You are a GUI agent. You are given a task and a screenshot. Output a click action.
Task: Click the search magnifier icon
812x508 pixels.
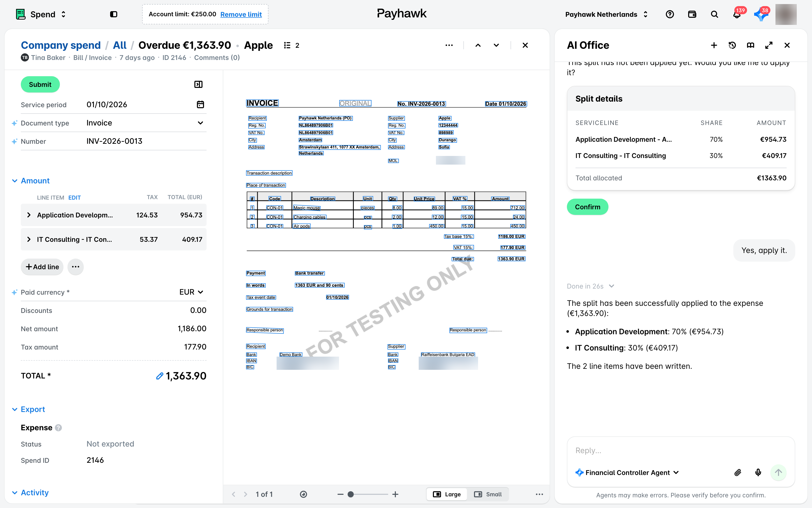tap(714, 14)
